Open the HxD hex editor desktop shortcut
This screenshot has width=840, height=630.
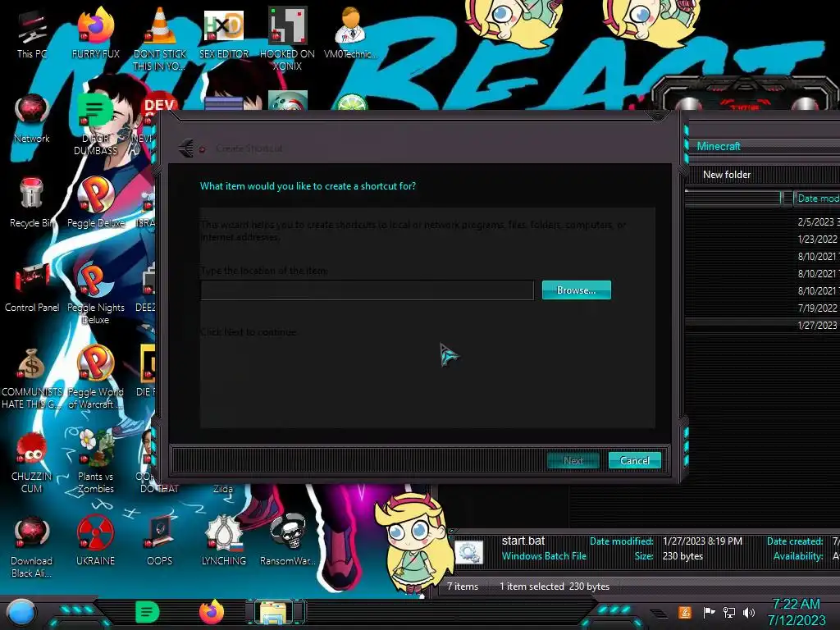click(x=224, y=34)
